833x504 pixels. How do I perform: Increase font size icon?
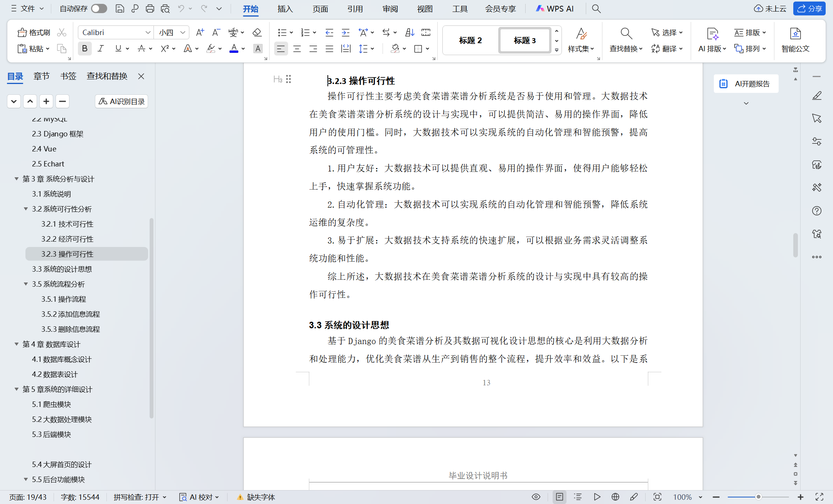200,32
